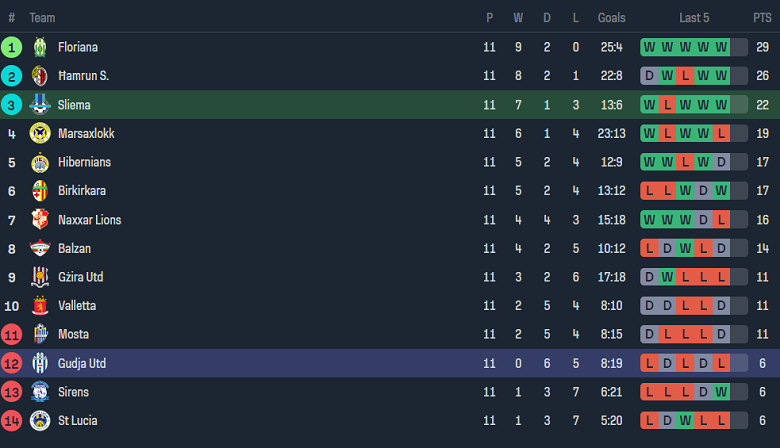The height and width of the screenshot is (448, 780).
Task: Click the Hibernians club crest
Action: [x=40, y=162]
